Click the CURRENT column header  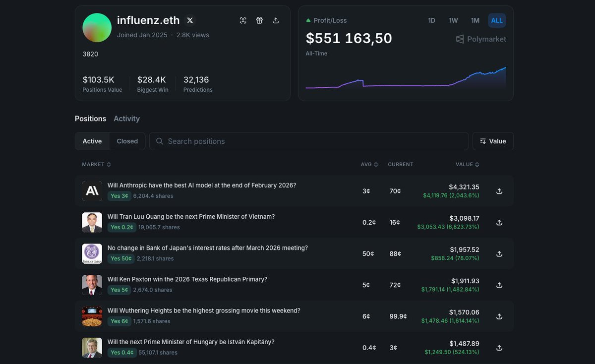pyautogui.click(x=401, y=164)
